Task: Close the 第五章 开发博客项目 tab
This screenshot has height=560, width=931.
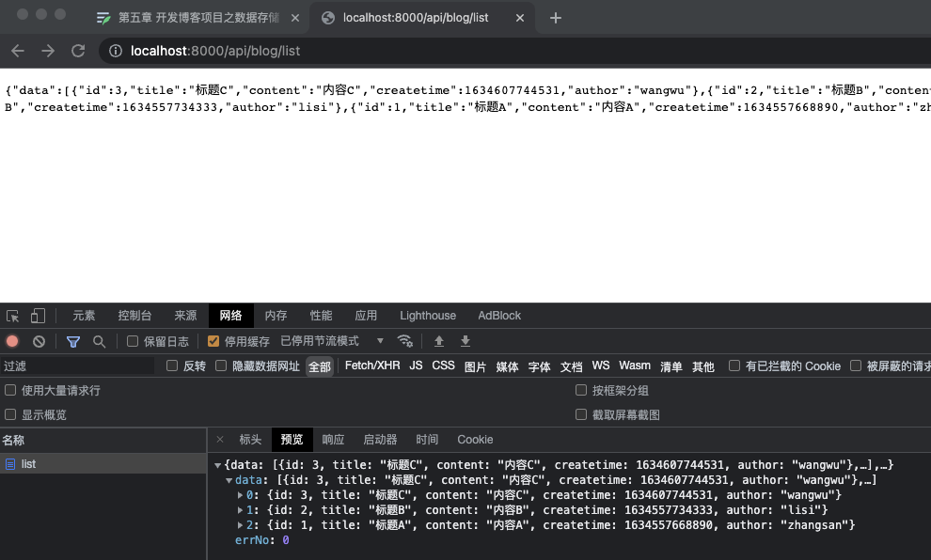Action: [294, 18]
